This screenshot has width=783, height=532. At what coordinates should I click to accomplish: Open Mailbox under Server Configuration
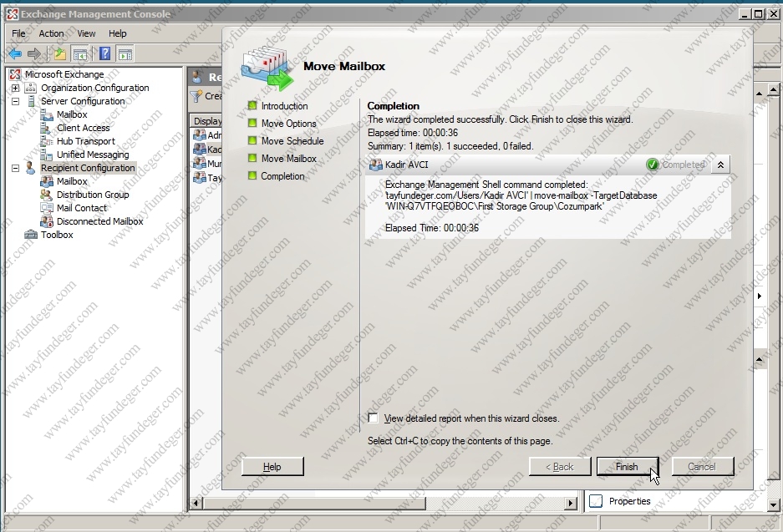(x=72, y=114)
